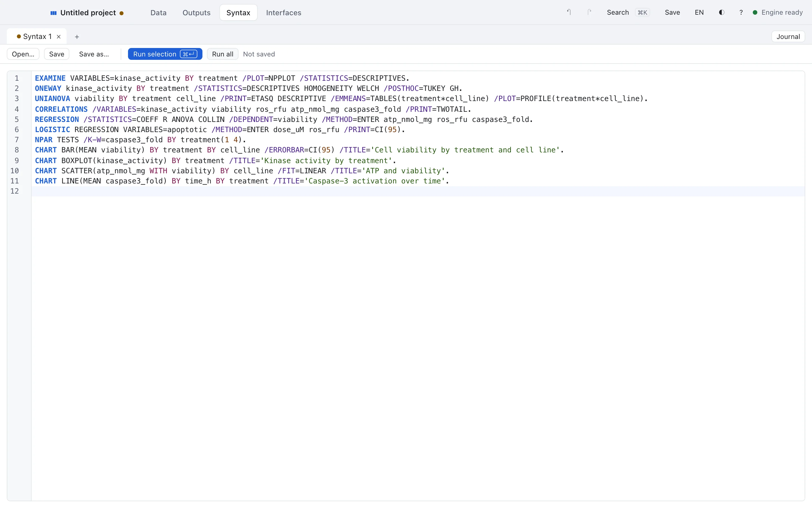Place cursor on empty line 12
812x508 pixels.
[x=418, y=191]
